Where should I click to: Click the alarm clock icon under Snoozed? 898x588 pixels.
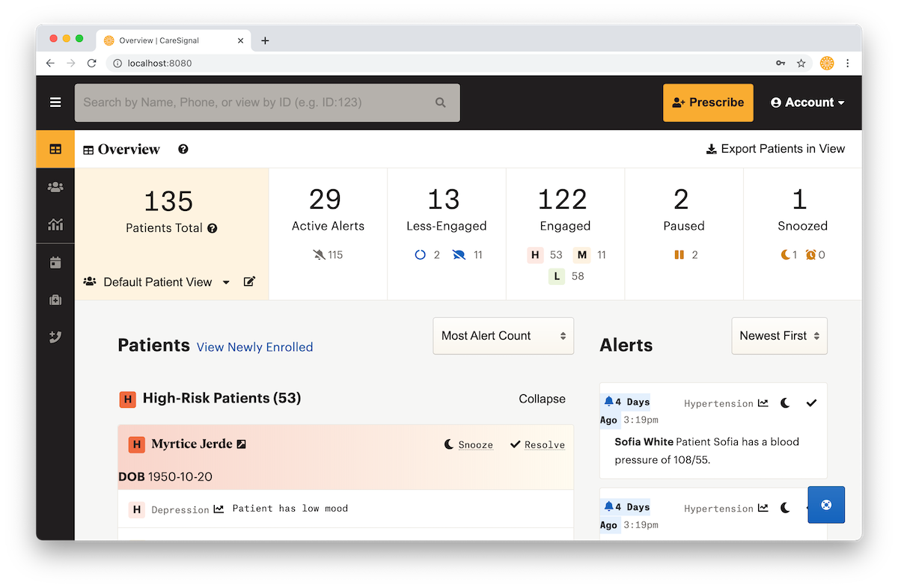(x=810, y=255)
